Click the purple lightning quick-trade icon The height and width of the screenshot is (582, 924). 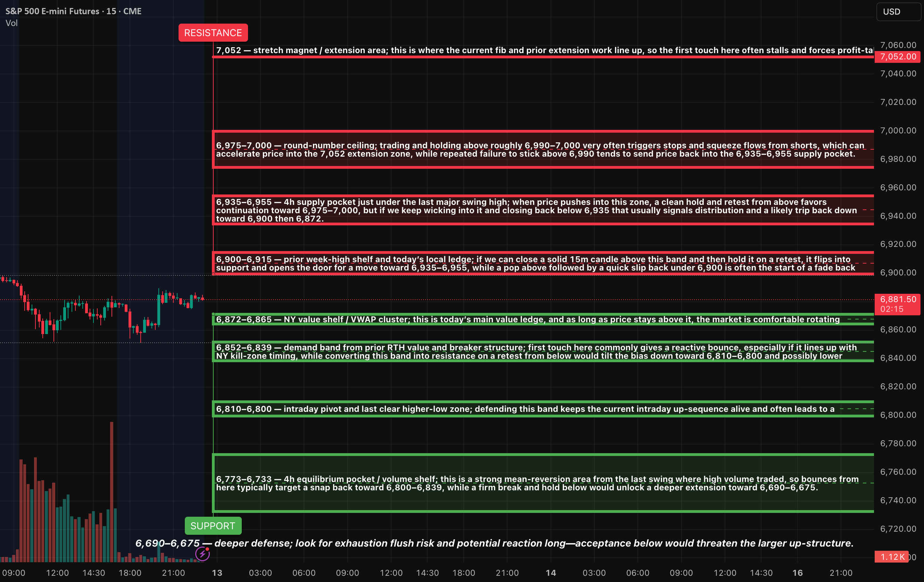(203, 554)
